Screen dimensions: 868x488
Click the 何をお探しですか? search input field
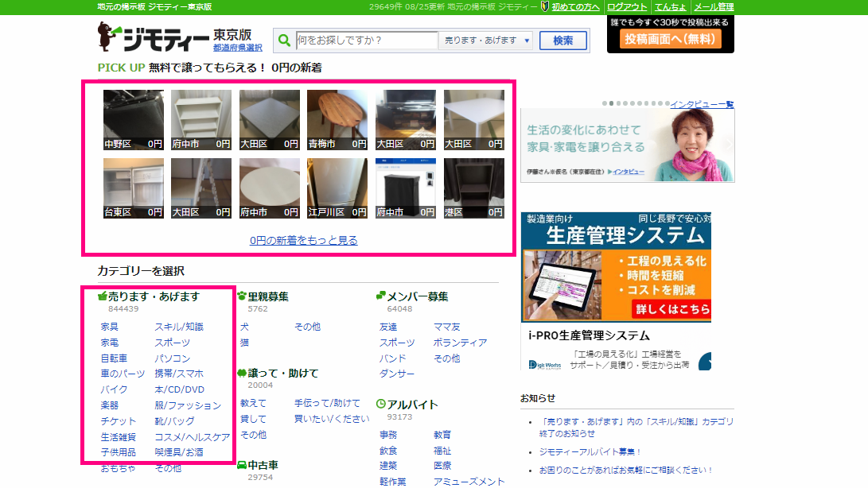365,41
